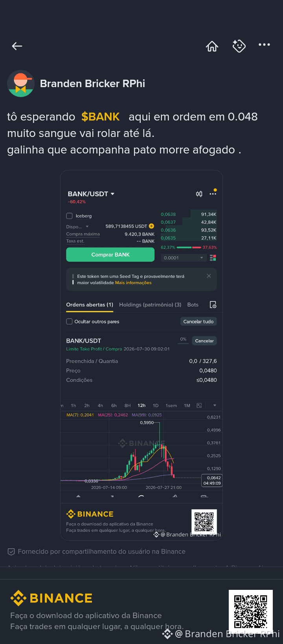Open the 0.0001 price precision dropdown
Image resolution: width=283 pixels, height=644 pixels.
click(x=184, y=258)
